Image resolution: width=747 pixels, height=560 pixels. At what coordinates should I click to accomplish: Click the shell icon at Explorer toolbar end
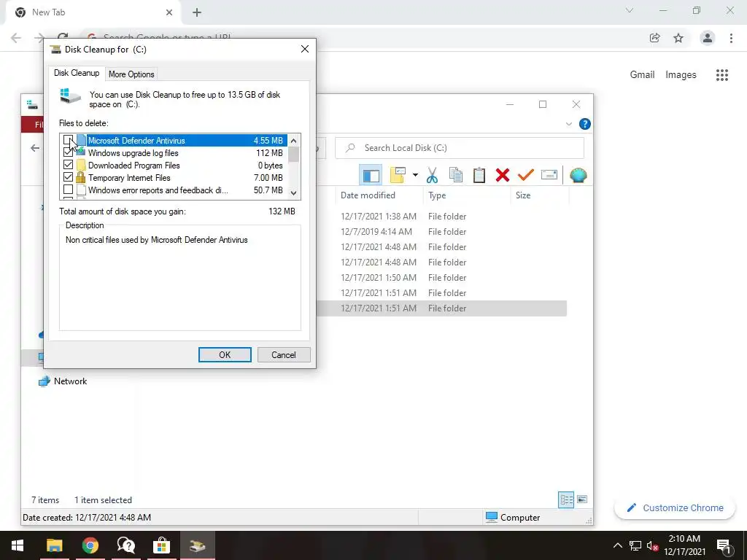(x=578, y=175)
